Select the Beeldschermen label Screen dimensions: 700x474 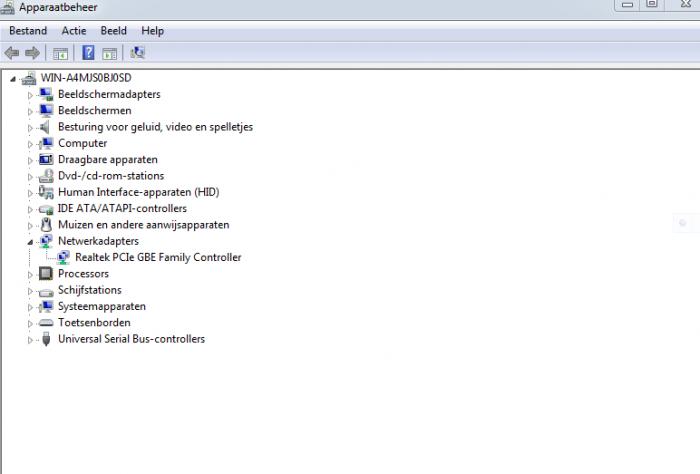[95, 110]
